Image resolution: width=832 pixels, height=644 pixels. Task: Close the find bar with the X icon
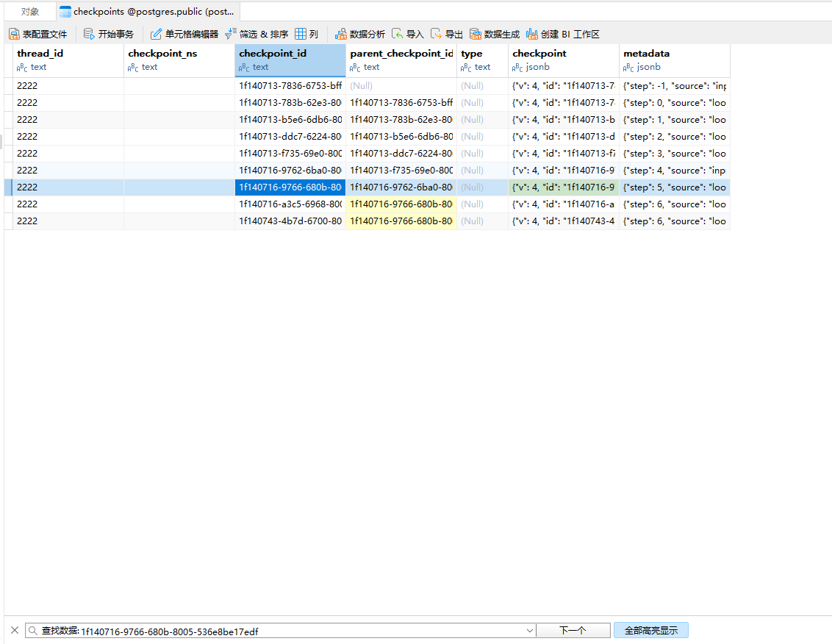coord(15,630)
